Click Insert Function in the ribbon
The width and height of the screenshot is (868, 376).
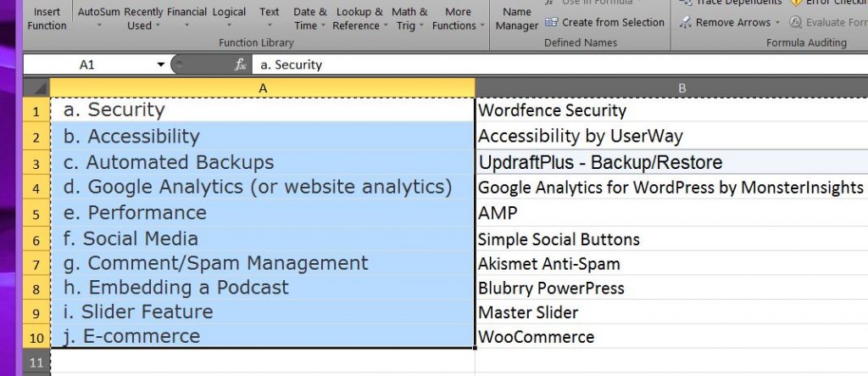pyautogui.click(x=47, y=19)
